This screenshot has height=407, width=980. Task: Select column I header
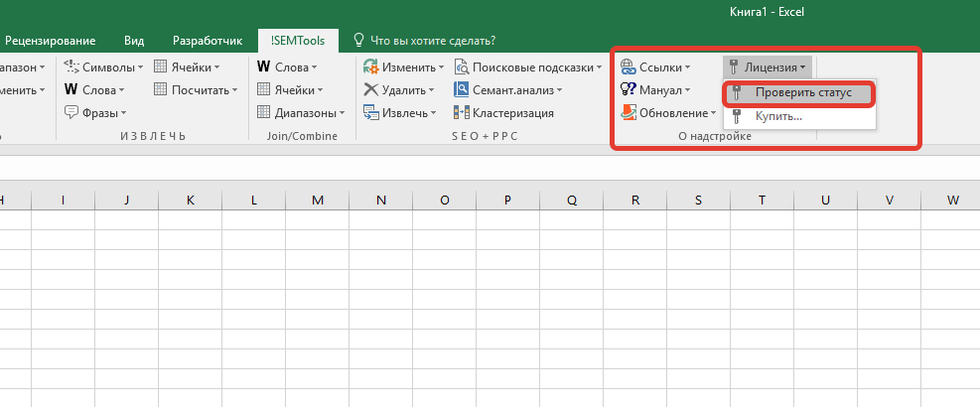64,201
